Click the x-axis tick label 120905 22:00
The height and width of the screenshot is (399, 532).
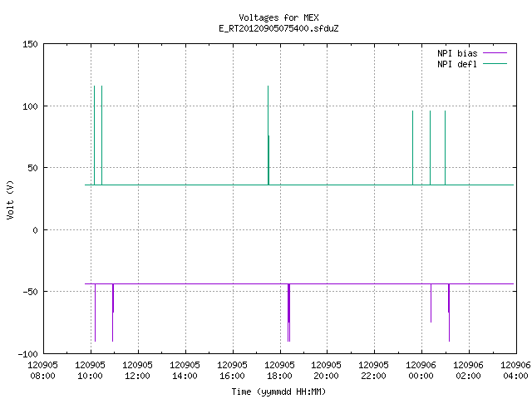pyautogui.click(x=373, y=370)
